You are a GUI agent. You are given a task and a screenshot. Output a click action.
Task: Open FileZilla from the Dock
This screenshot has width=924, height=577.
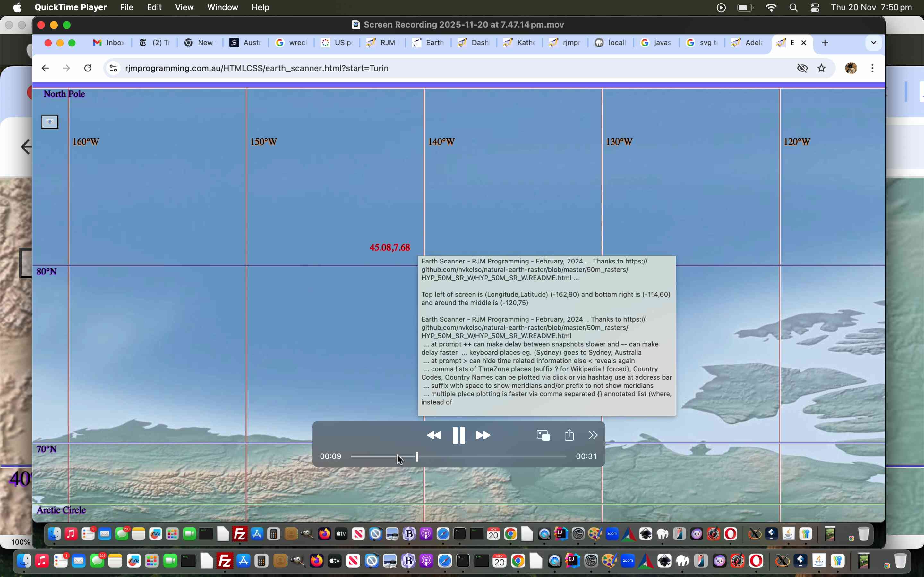click(225, 561)
